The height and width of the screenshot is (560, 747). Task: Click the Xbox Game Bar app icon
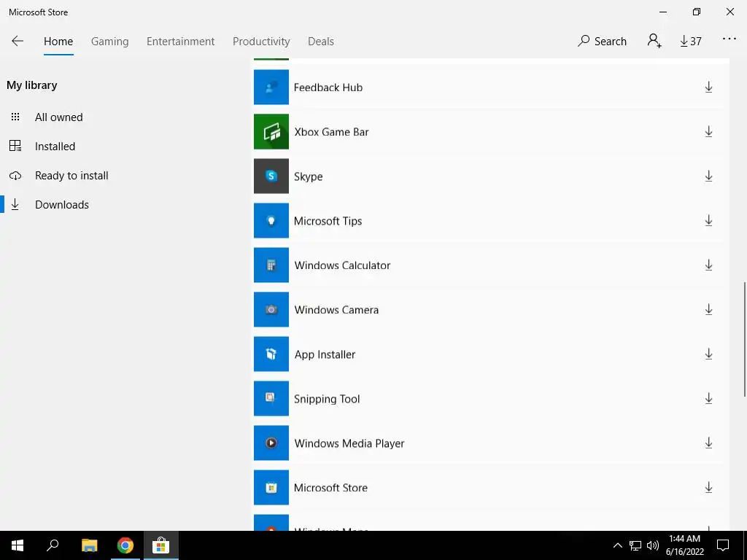[271, 131]
